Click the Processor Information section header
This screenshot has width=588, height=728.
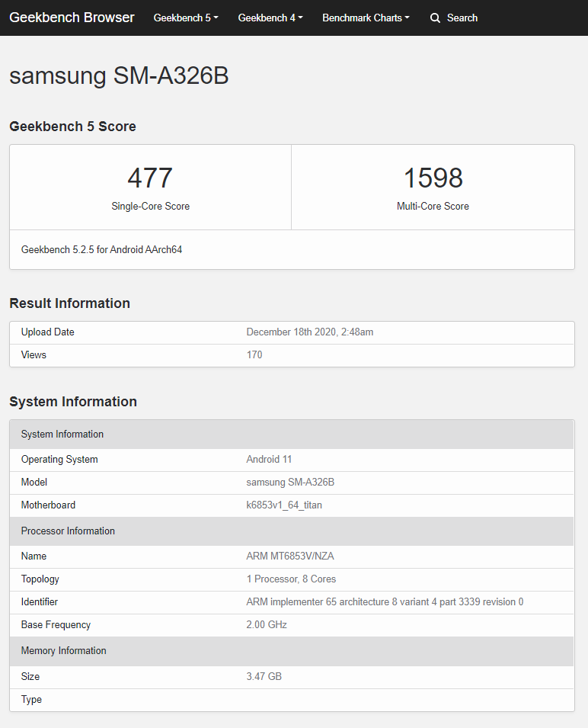pyautogui.click(x=68, y=531)
